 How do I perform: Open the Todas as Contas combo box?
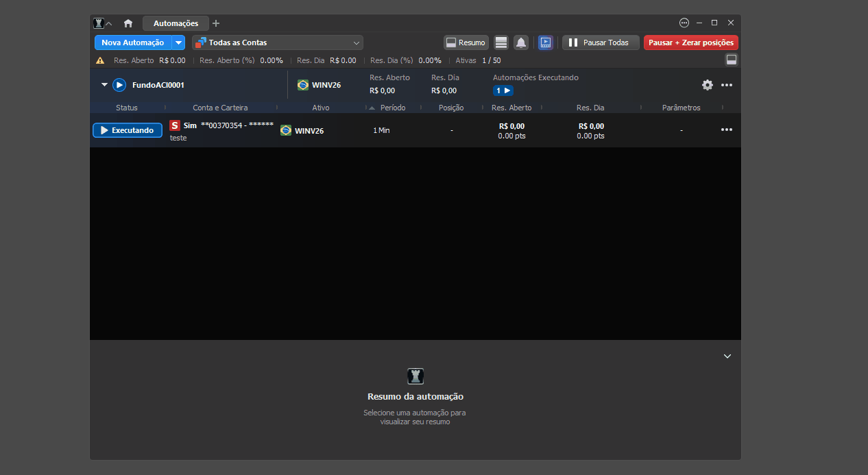278,42
